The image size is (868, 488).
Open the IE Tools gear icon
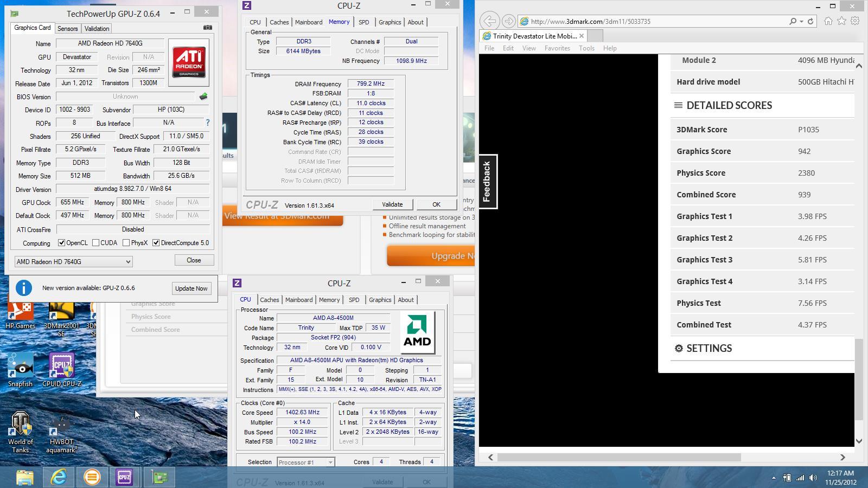pyautogui.click(x=855, y=21)
